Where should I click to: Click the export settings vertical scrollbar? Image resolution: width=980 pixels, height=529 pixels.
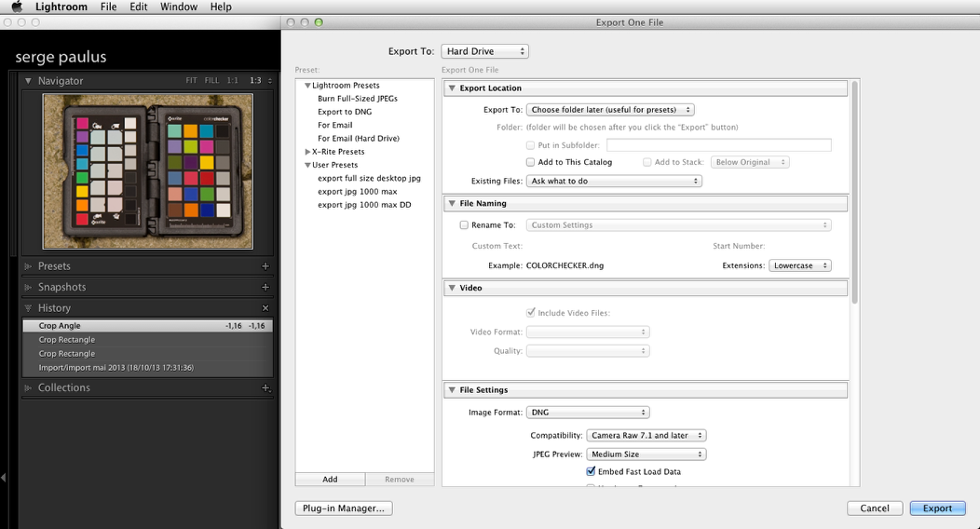pyautogui.click(x=854, y=193)
